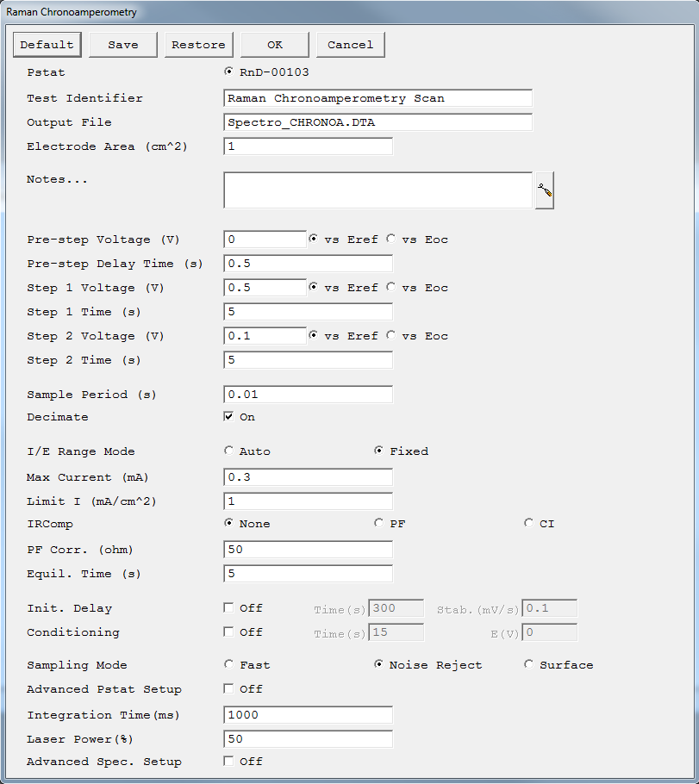This screenshot has width=699, height=784.
Task: Focus the Output File field
Action: 378,122
